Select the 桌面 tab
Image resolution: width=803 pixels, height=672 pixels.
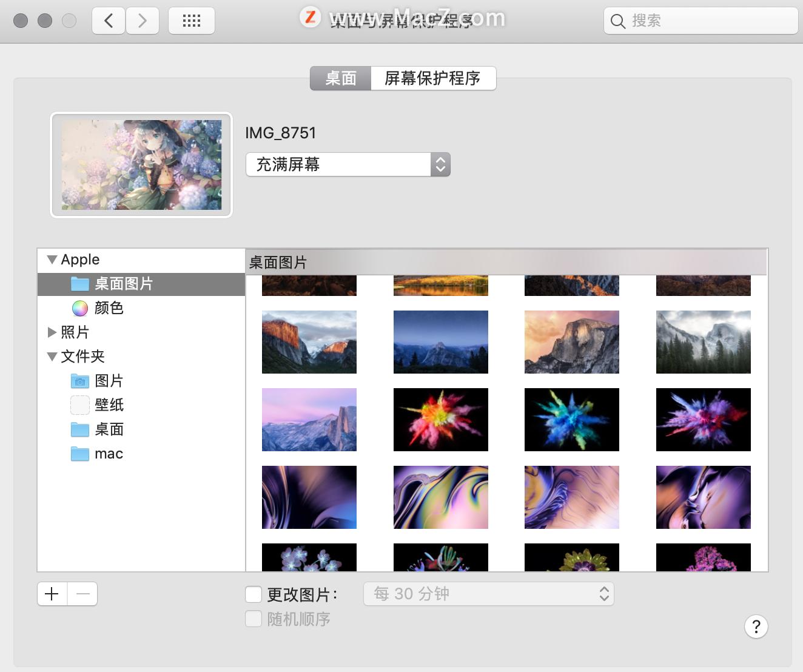click(340, 78)
